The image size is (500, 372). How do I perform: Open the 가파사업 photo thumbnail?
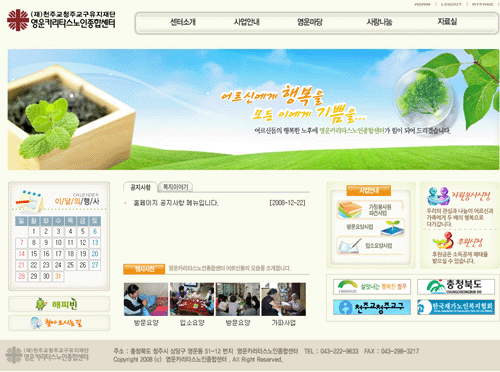(x=283, y=299)
